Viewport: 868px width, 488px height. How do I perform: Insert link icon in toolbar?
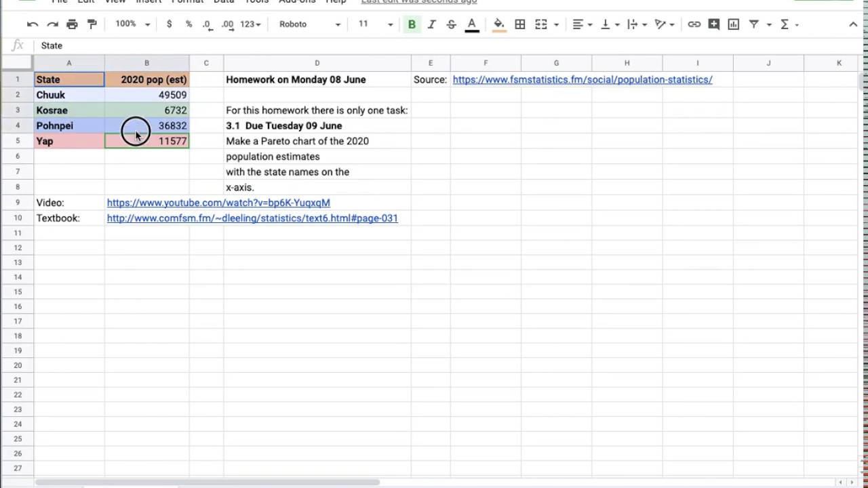pyautogui.click(x=694, y=24)
